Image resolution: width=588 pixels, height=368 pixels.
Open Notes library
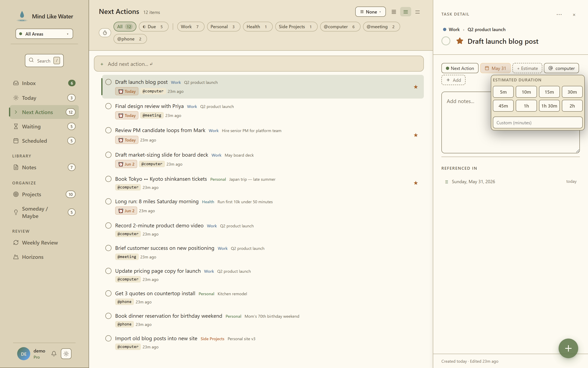[x=44, y=167]
